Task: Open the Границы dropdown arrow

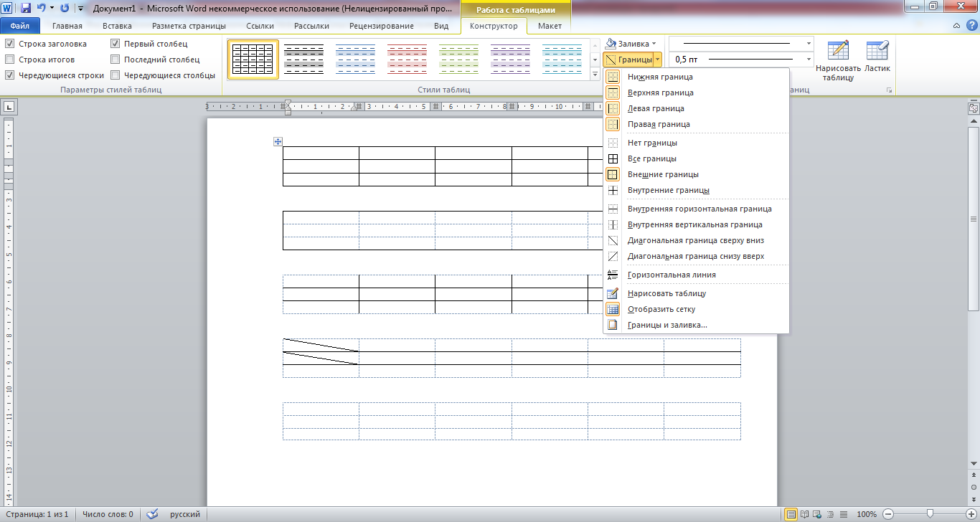Action: pyautogui.click(x=657, y=60)
